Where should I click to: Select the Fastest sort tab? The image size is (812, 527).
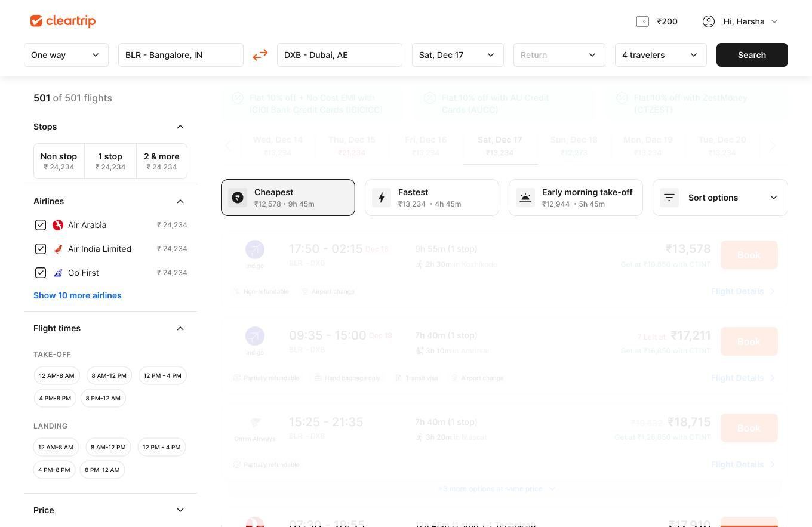[432, 198]
